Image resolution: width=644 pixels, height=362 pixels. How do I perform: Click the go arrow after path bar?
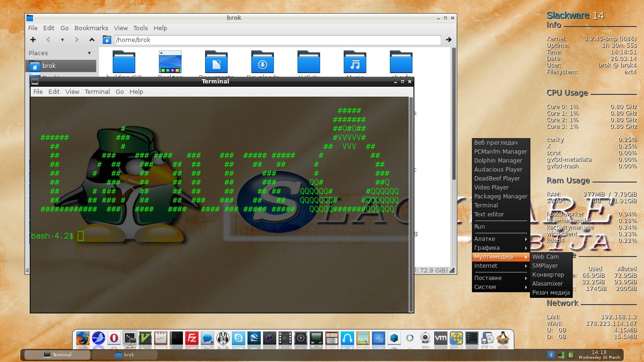click(x=449, y=40)
